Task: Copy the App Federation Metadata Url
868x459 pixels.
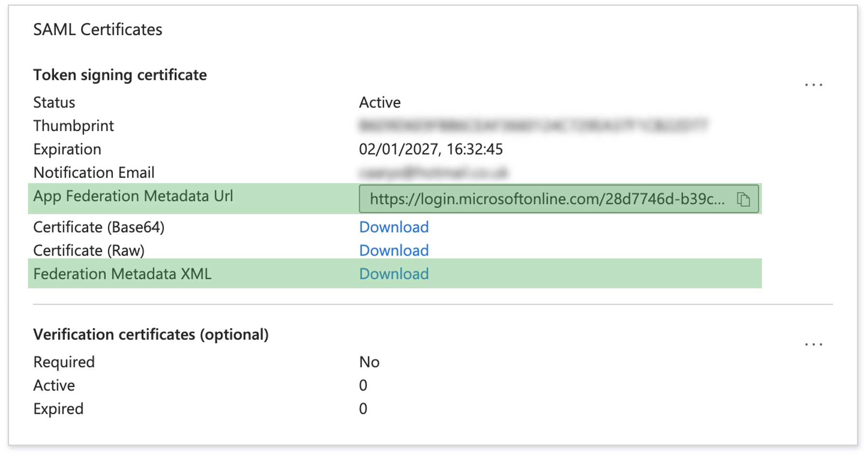Action: 743,199
